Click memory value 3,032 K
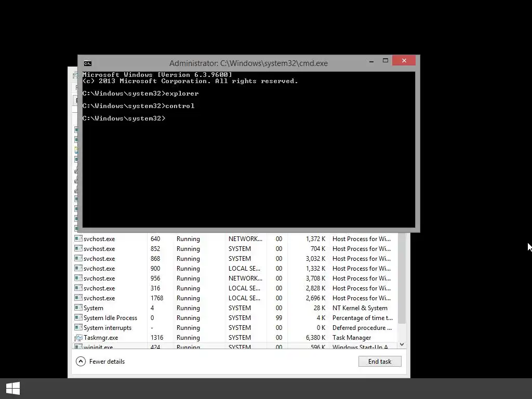 [x=315, y=259]
